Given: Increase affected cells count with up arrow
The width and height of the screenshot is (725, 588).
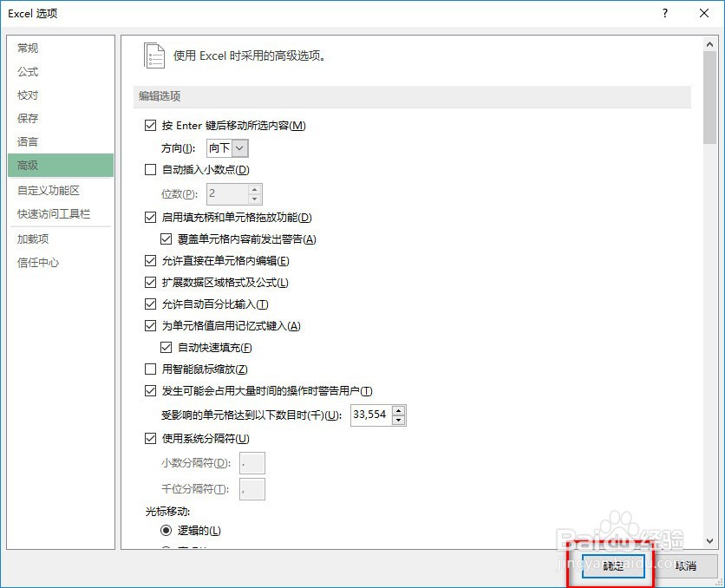Looking at the screenshot, I should [x=399, y=410].
